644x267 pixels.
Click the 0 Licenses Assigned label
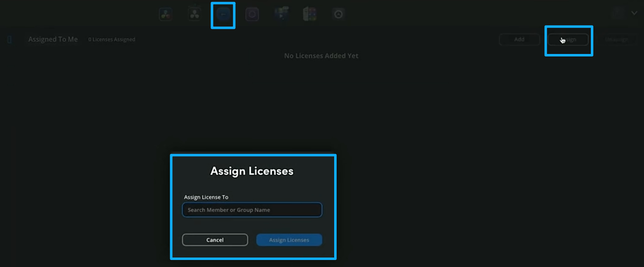[x=112, y=39]
